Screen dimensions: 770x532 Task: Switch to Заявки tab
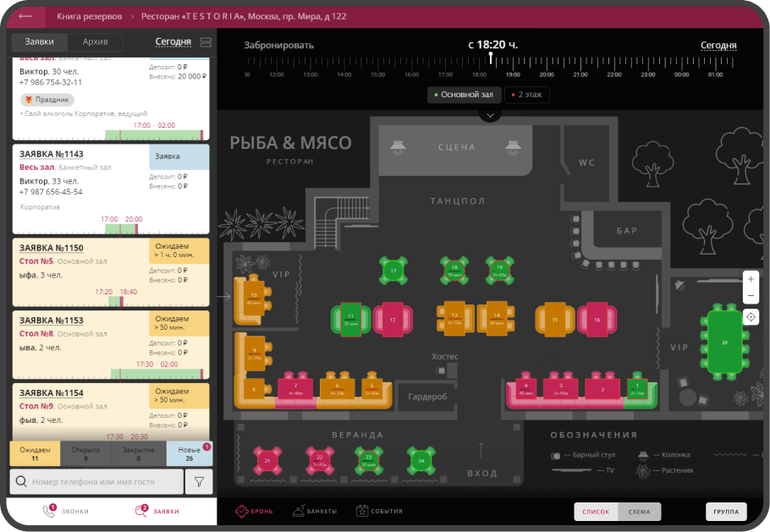(39, 41)
